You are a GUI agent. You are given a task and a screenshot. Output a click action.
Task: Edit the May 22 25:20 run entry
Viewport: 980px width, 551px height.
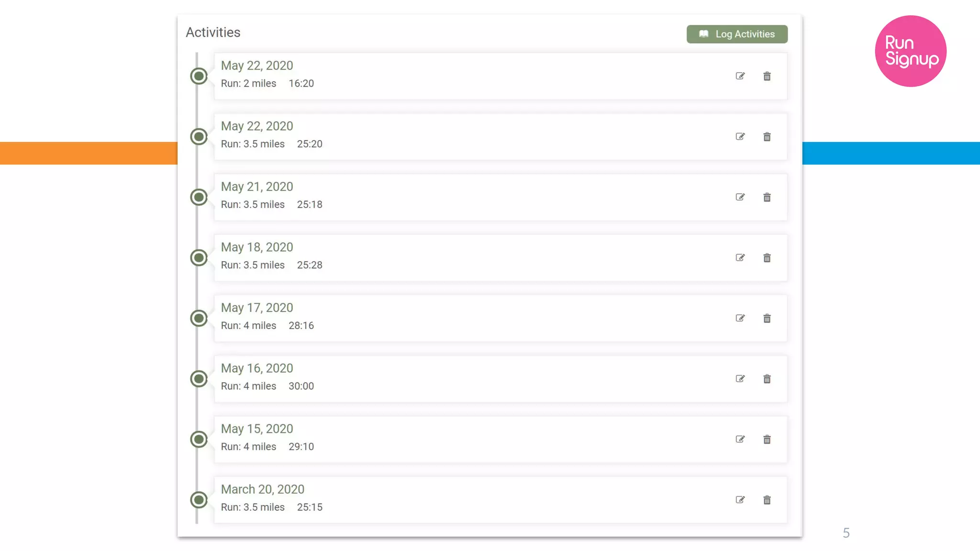pos(740,137)
